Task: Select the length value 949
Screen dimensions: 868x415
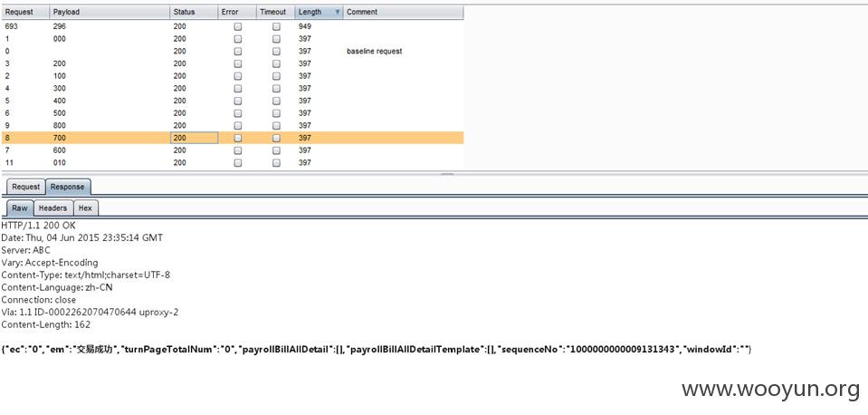Action: [304, 26]
